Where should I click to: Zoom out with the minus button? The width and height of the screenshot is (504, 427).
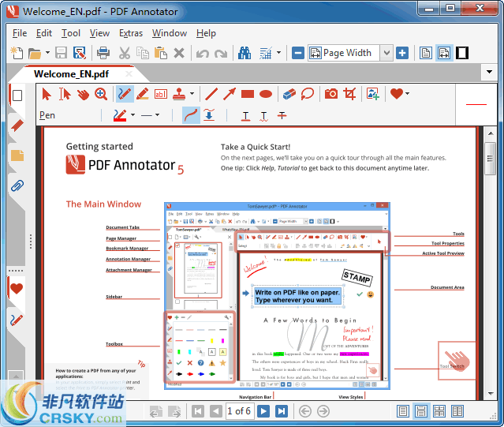(298, 53)
